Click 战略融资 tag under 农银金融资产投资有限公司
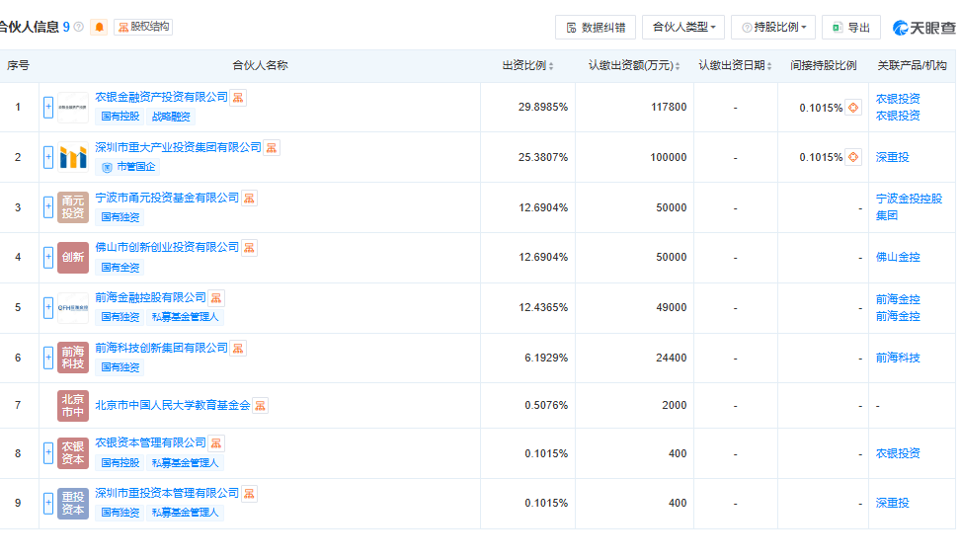This screenshot has height=560, width=960. (x=171, y=117)
